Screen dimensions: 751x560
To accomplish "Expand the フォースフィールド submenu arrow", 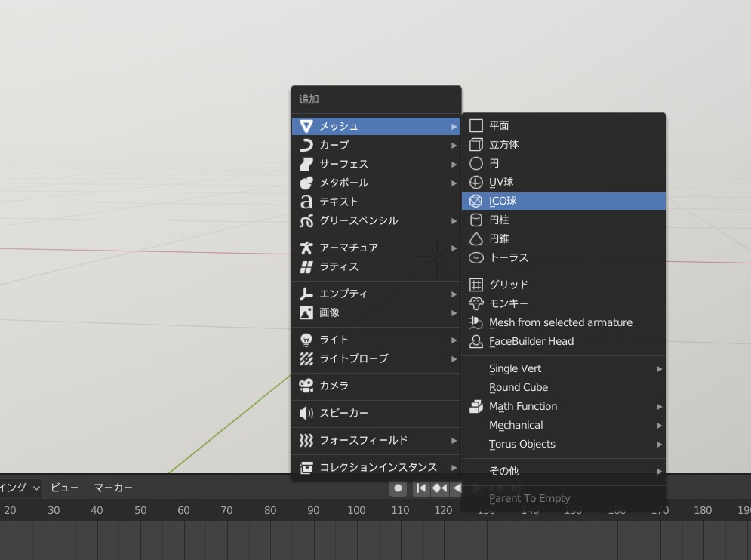I will 454,440.
